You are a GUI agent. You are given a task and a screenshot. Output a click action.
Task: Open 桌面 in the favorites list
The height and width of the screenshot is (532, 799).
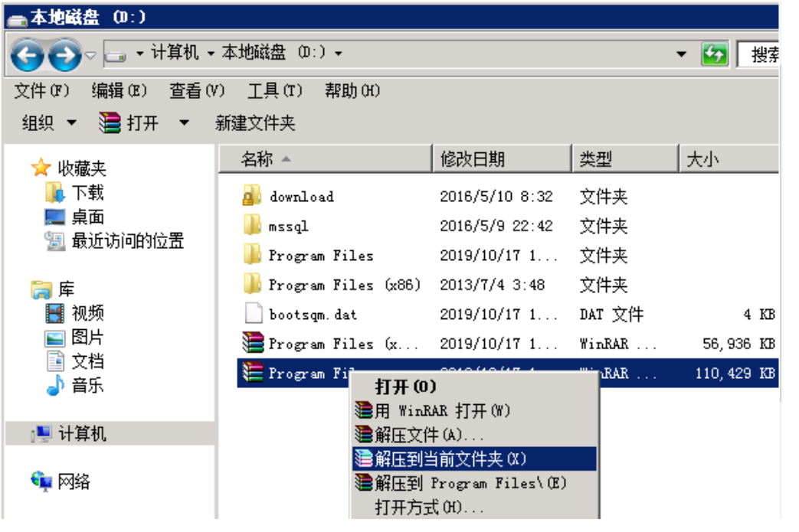pyautogui.click(x=87, y=217)
